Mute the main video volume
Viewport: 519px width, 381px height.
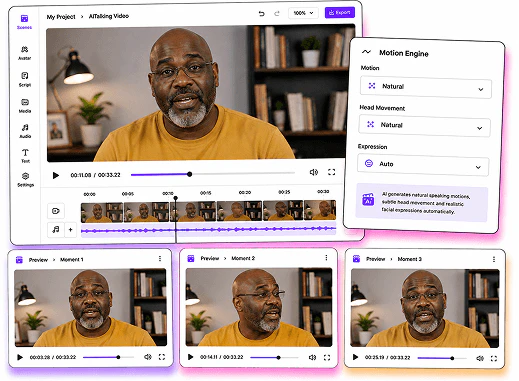pyautogui.click(x=314, y=172)
